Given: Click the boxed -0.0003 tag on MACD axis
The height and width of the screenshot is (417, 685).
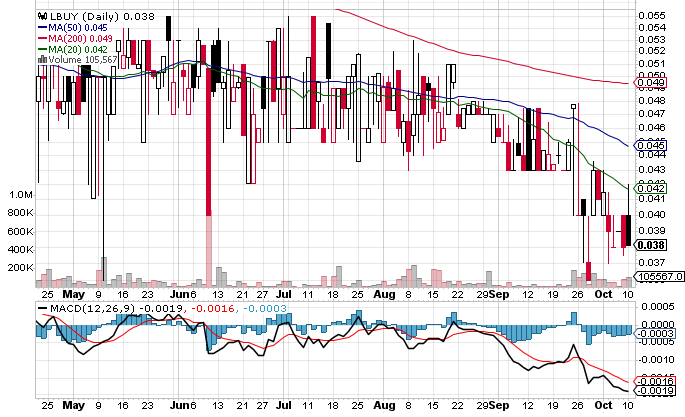Looking at the screenshot, I should click(x=654, y=334).
